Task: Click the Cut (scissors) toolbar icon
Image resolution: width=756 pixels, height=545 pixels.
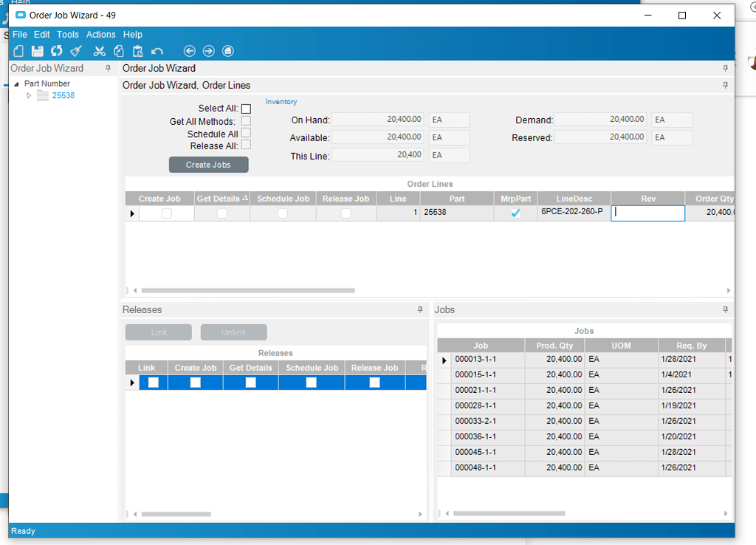Action: [x=100, y=50]
